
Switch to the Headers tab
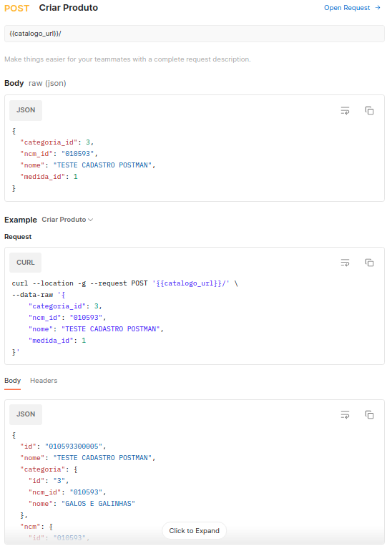[x=44, y=381]
